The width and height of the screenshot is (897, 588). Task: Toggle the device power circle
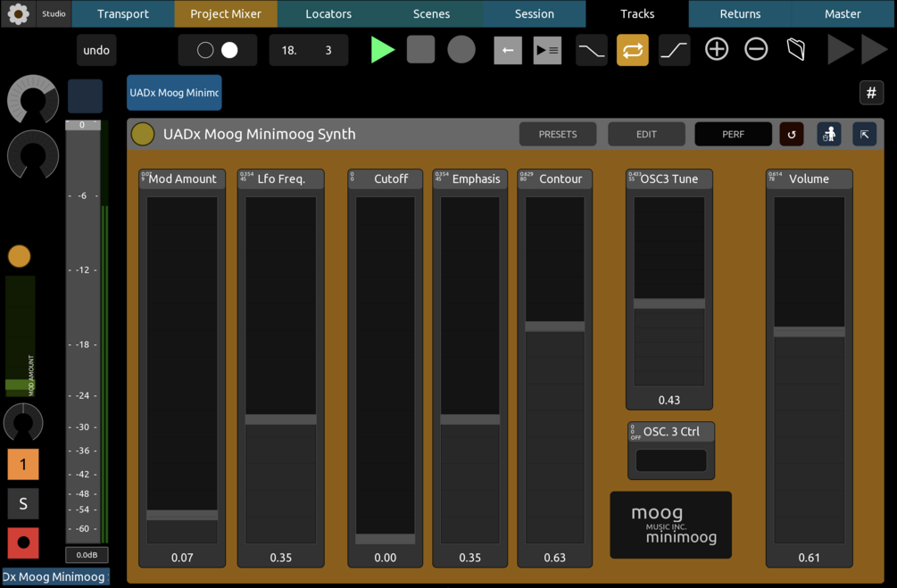tap(143, 135)
